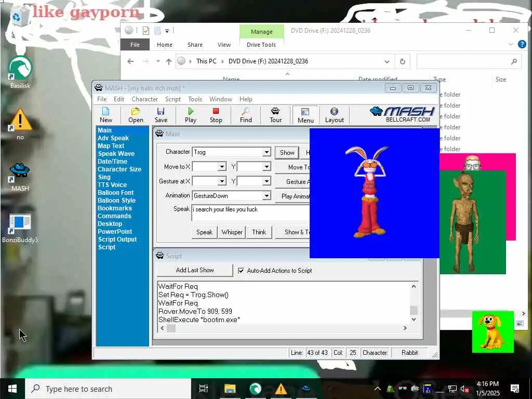
Task: Click the Whisper button
Action: coord(232,232)
